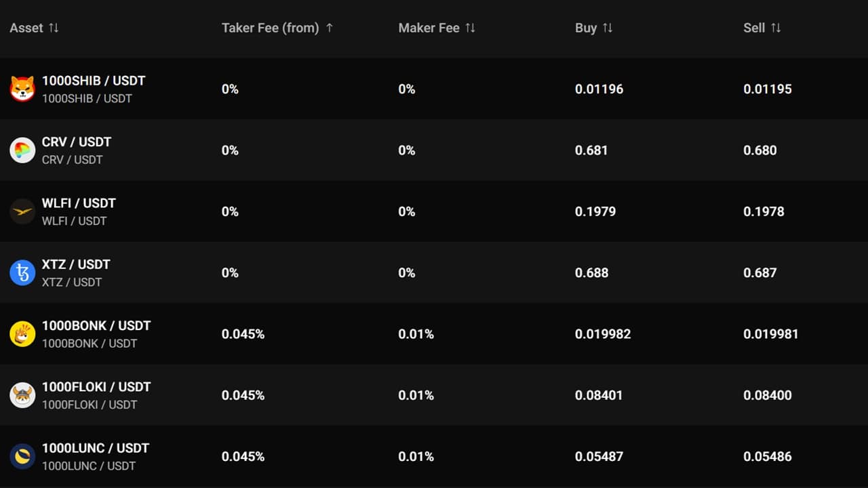Click the WLFI eagle logo icon

22,211
